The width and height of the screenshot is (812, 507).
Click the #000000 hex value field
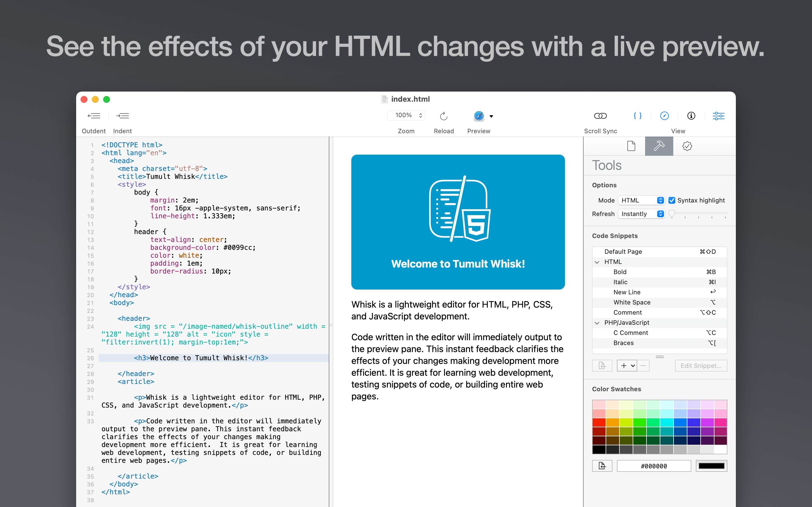pos(653,465)
